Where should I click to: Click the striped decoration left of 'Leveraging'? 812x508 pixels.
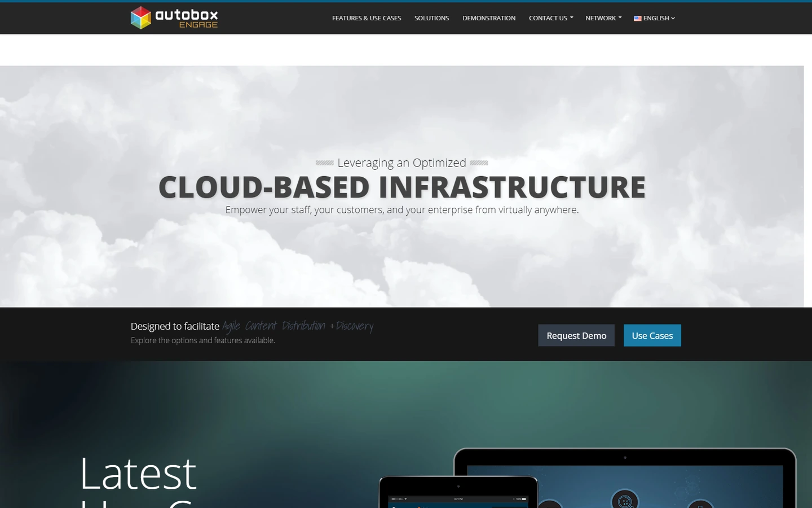click(x=324, y=163)
